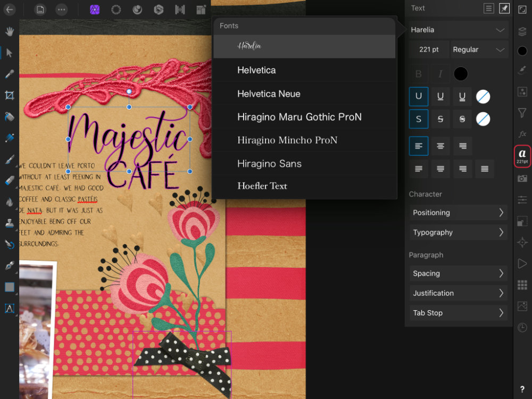Image resolution: width=532 pixels, height=399 pixels.
Task: Set align right paragraph alignment
Action: pyautogui.click(x=462, y=146)
